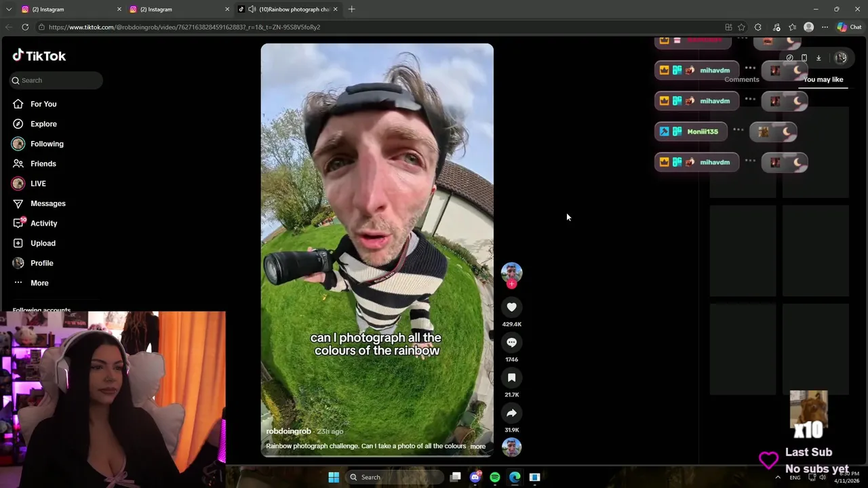The width and height of the screenshot is (868, 488).
Task: Show hidden system tray icons
Action: tap(778, 477)
